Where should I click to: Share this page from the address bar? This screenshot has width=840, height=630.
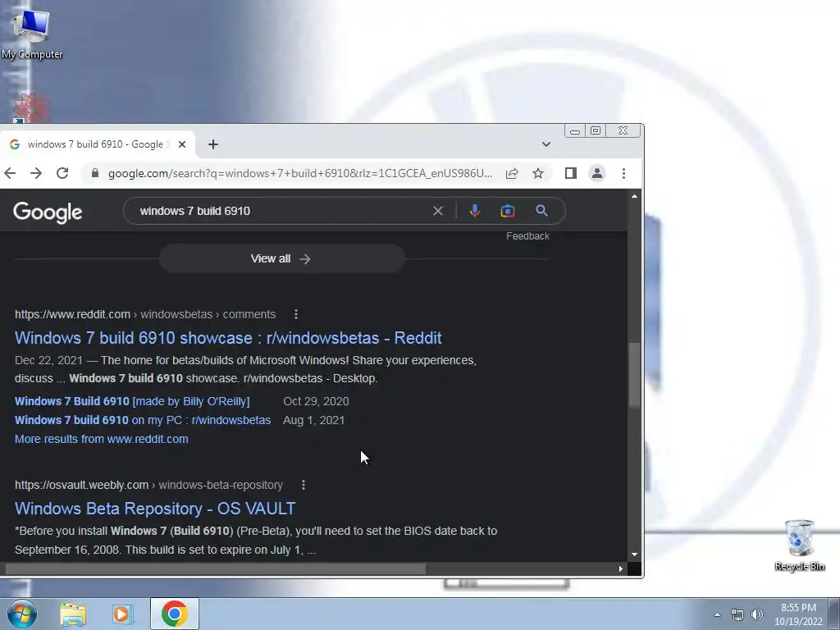point(512,173)
